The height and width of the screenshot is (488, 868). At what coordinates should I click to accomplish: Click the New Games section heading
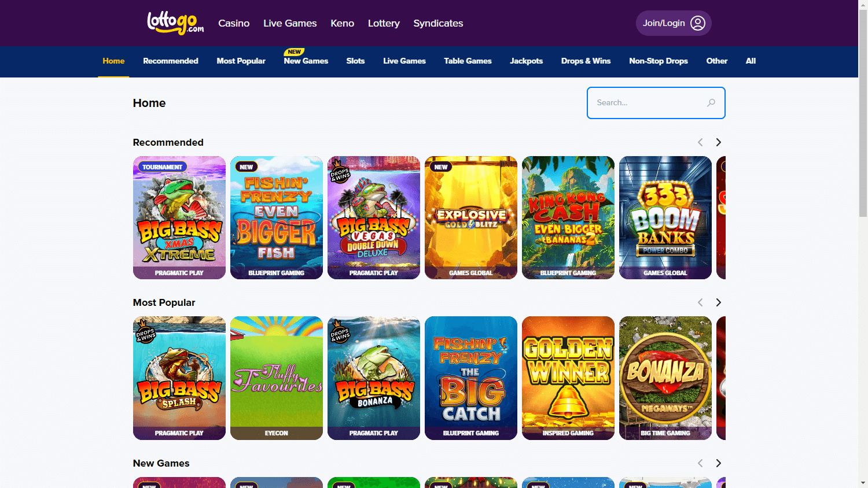pyautogui.click(x=161, y=463)
